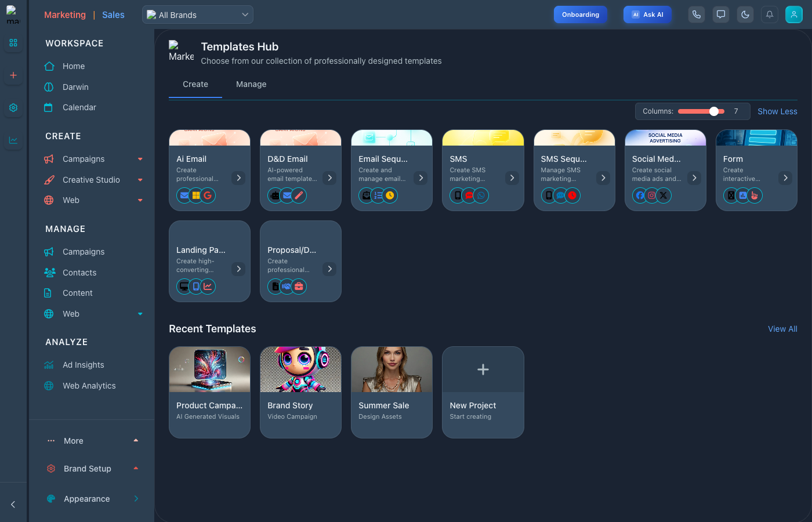The image size is (812, 522).
Task: Expand Creative Studio submenu
Action: click(140, 180)
